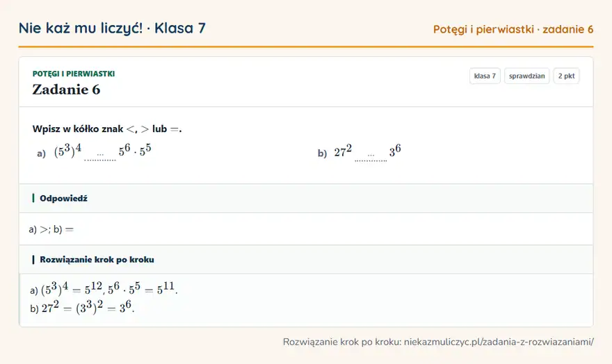Click the instruction 'Wpisz w kółko znak'

(x=78, y=129)
